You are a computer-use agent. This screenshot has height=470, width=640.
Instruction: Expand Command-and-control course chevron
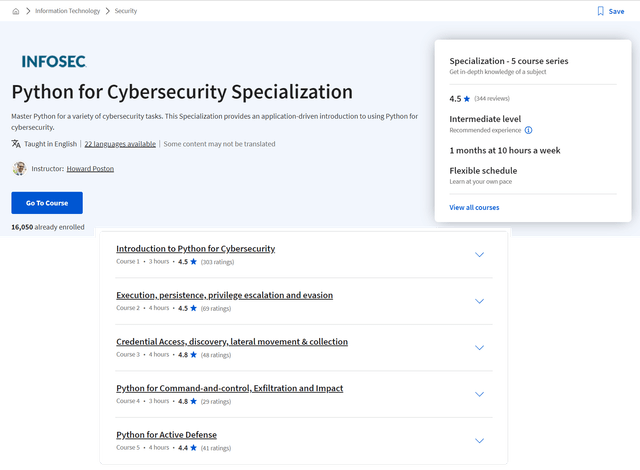(x=479, y=394)
